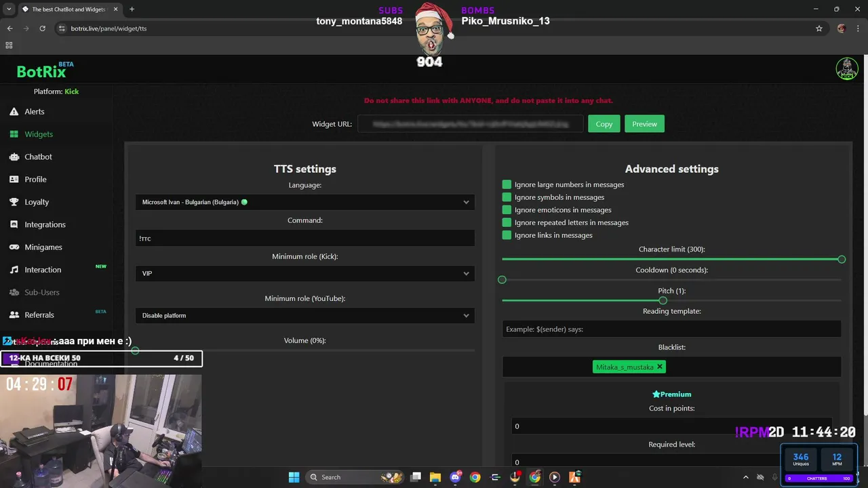
Task: Toggle Ignore links in messages
Action: click(507, 235)
